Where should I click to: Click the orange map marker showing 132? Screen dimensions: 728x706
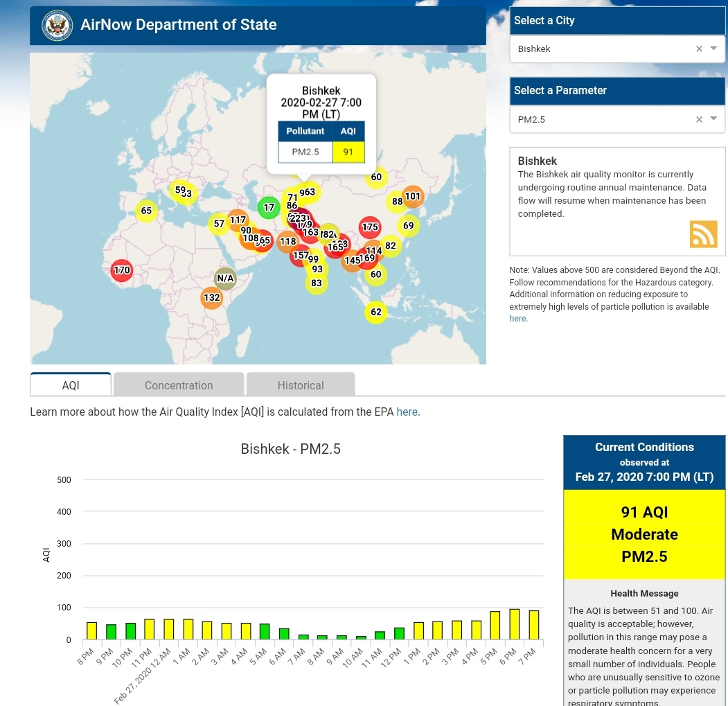(211, 298)
